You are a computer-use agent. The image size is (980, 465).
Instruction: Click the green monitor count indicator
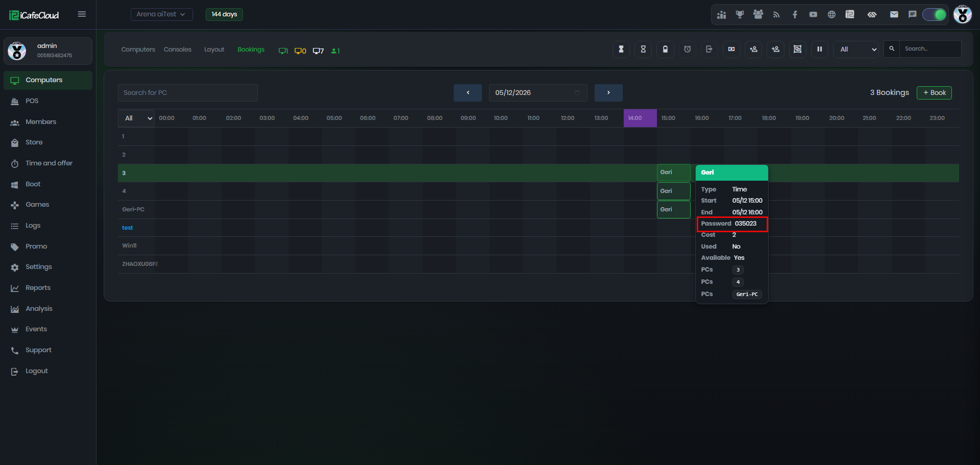tap(283, 51)
